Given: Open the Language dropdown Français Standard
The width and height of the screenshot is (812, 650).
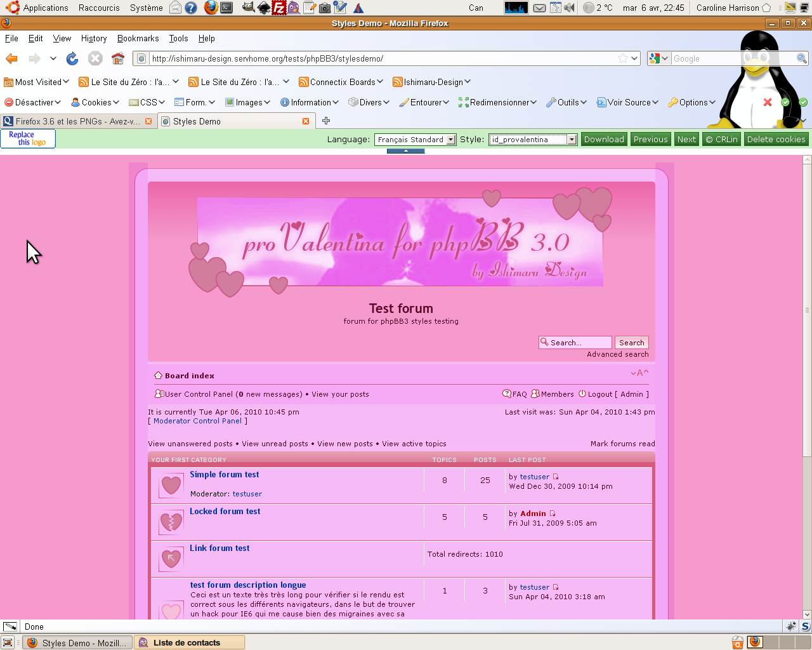Looking at the screenshot, I should click(x=416, y=140).
